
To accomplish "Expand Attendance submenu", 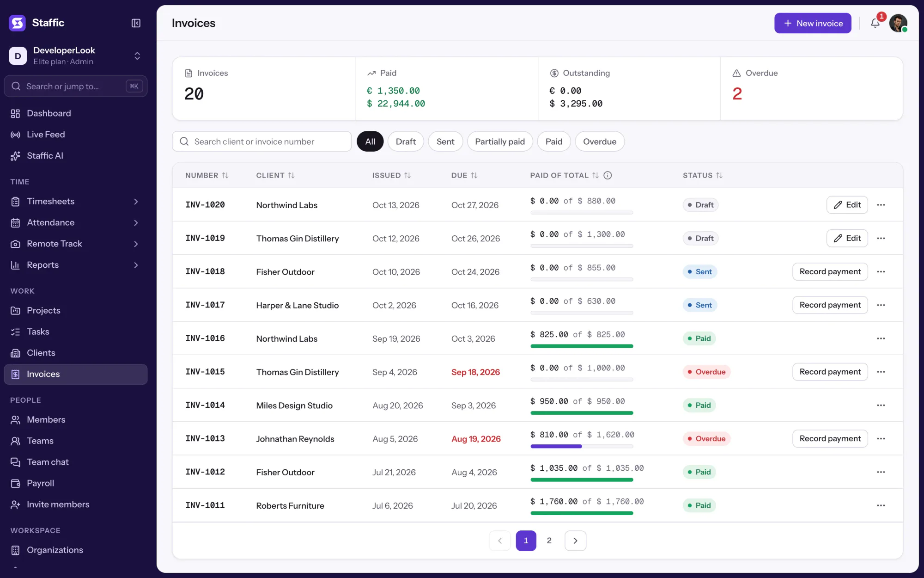I will pyautogui.click(x=136, y=223).
